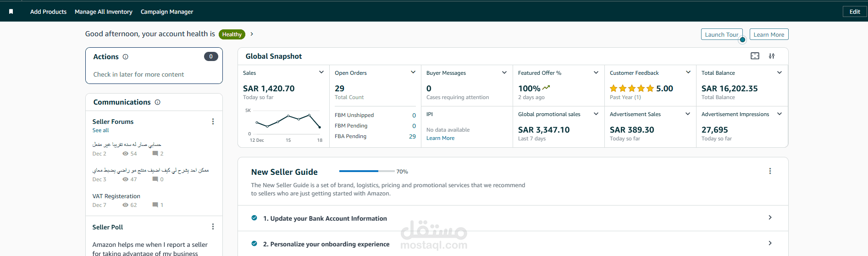Click the comments icon for VAT Registeration
Screen dimensions: 868x256
155,205
